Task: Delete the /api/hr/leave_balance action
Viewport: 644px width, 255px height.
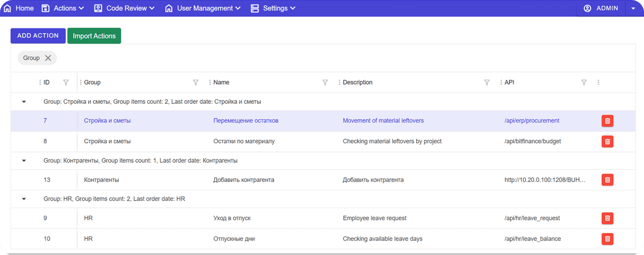Action: 607,239
